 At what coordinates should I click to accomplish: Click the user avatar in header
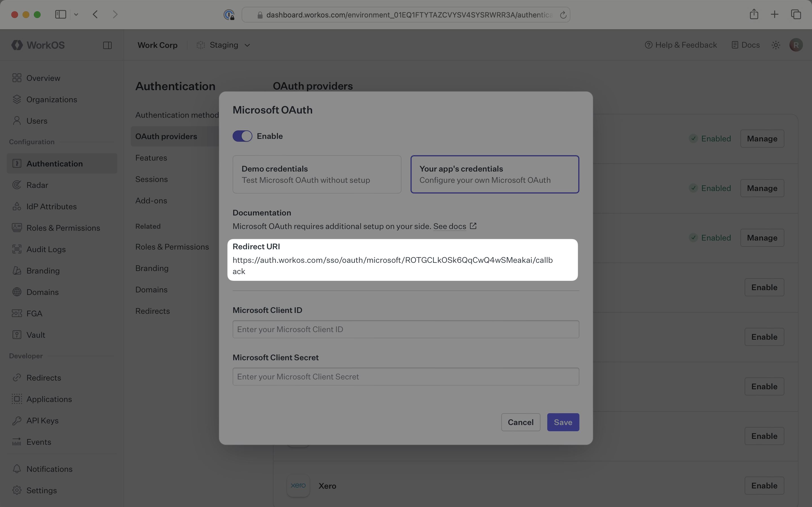[x=796, y=45]
